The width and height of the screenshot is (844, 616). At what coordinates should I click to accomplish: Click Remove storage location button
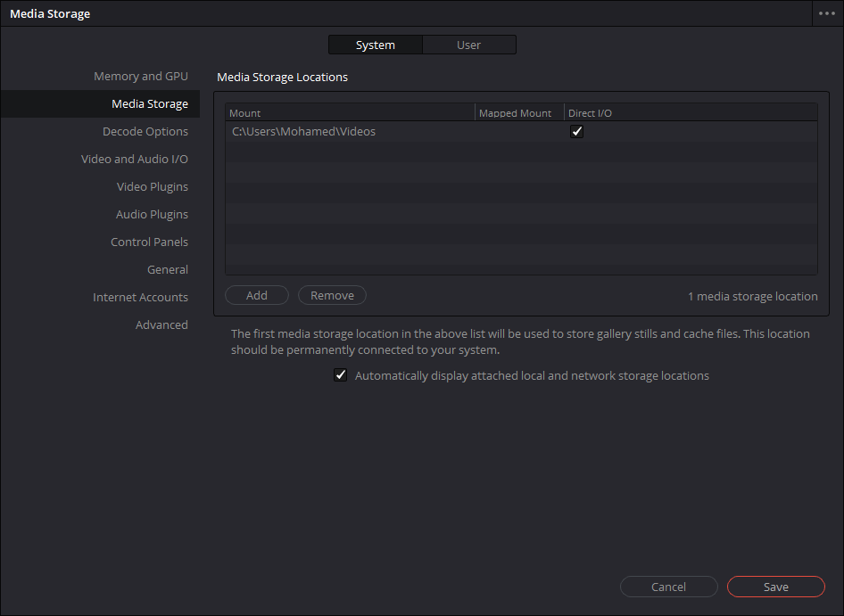click(x=332, y=295)
